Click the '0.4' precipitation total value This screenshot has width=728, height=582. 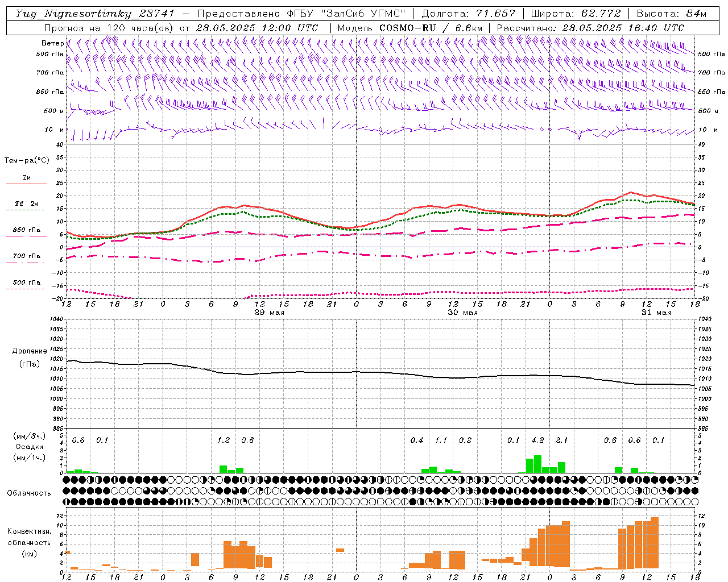click(x=417, y=440)
